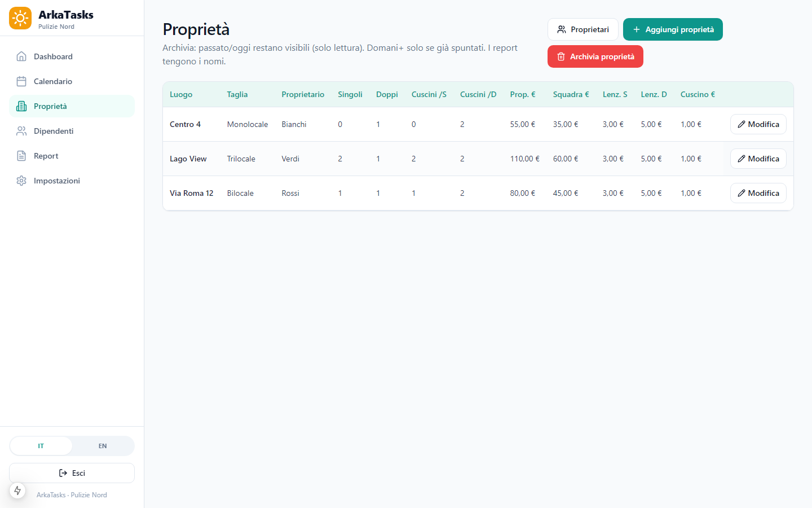Open Dashboard via the home icon
The height and width of the screenshot is (508, 812).
(21, 56)
